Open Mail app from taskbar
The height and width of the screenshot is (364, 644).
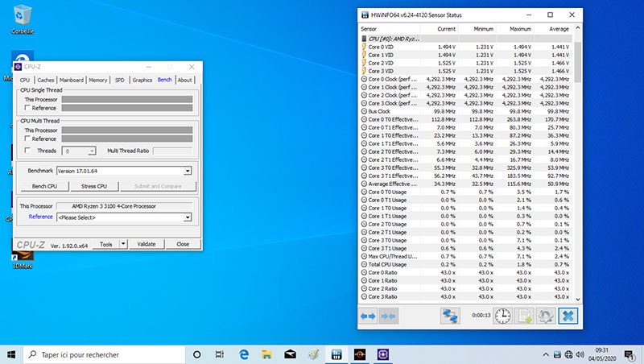pos(290,354)
